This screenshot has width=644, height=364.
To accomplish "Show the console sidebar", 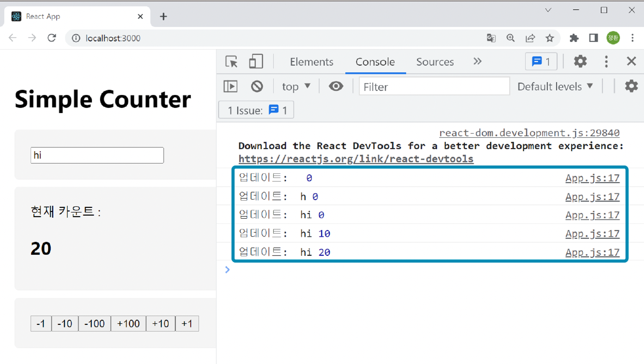I will click(231, 86).
